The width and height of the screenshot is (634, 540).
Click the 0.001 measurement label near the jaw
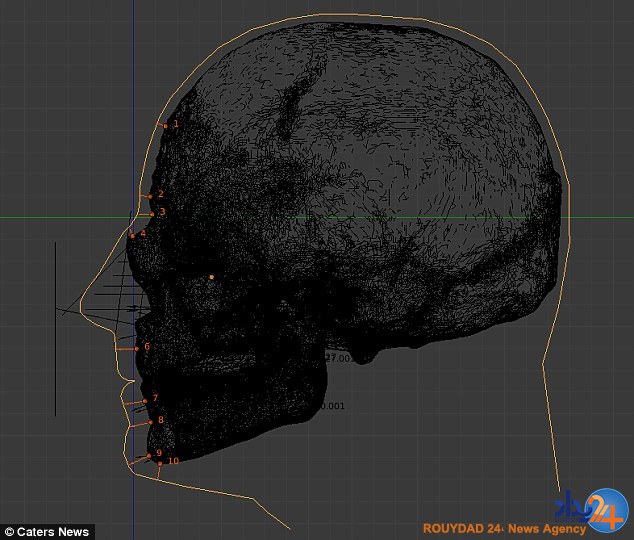pos(331,406)
